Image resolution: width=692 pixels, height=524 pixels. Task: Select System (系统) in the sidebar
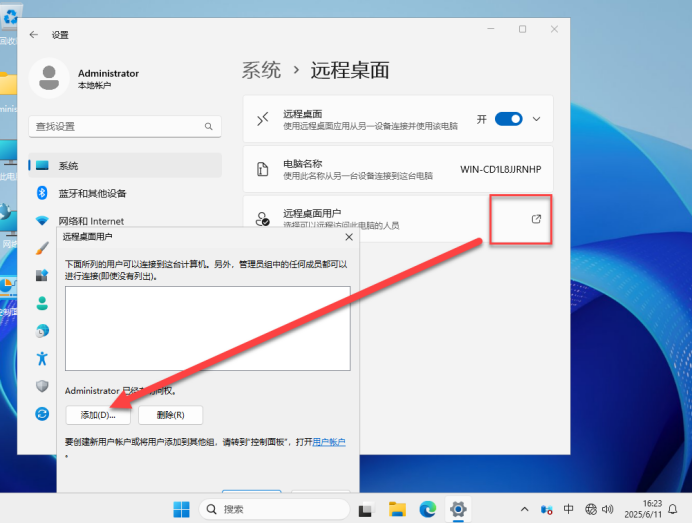pos(125,165)
